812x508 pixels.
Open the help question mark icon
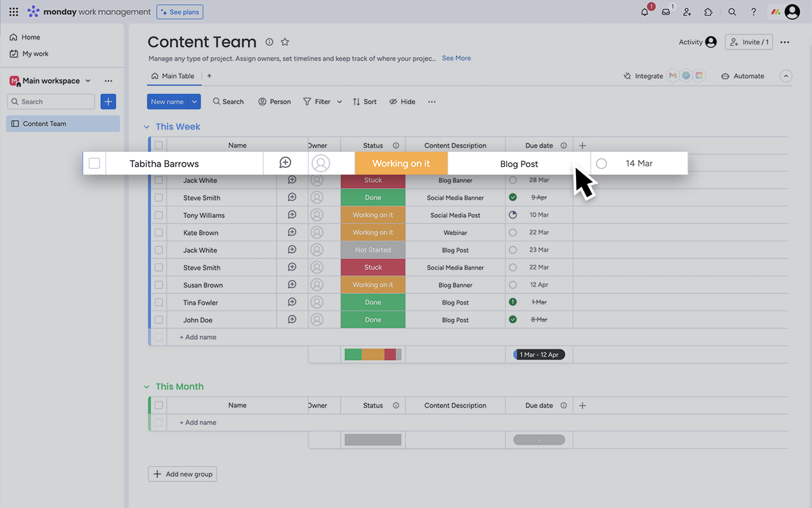pos(753,11)
